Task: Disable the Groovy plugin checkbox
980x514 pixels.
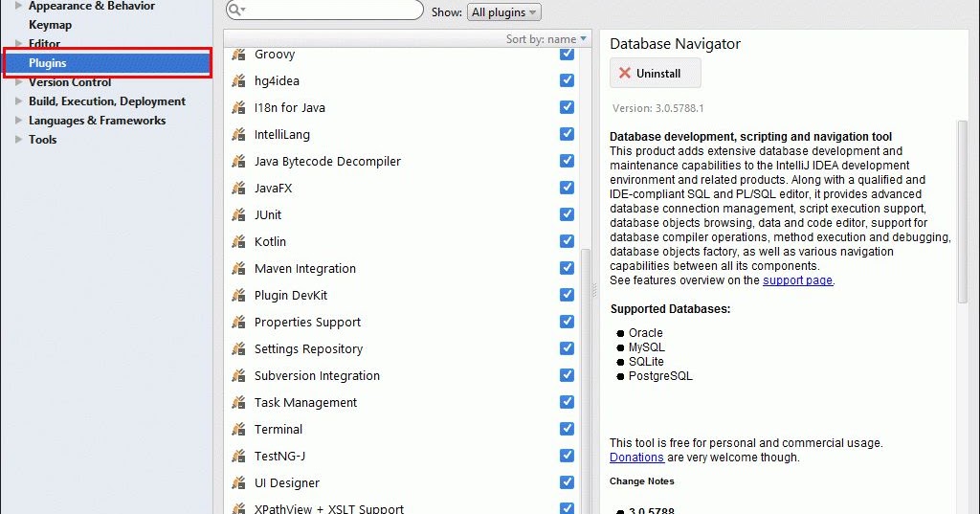Action: [567, 54]
